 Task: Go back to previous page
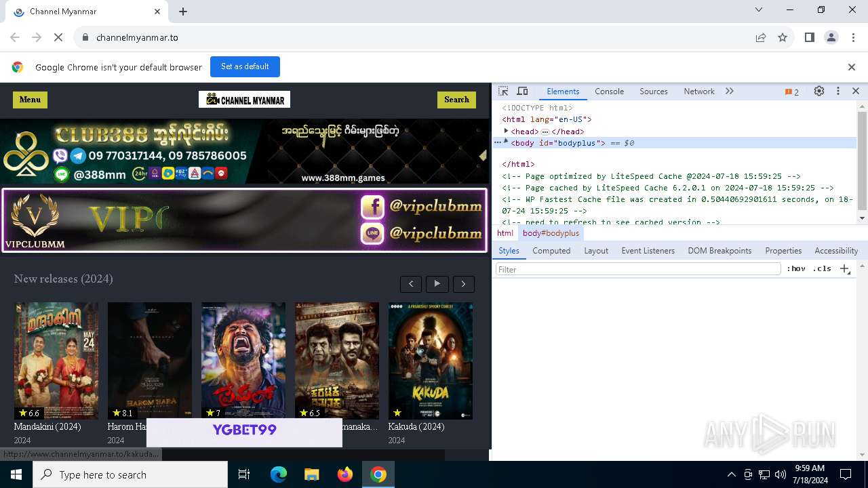coord(15,37)
